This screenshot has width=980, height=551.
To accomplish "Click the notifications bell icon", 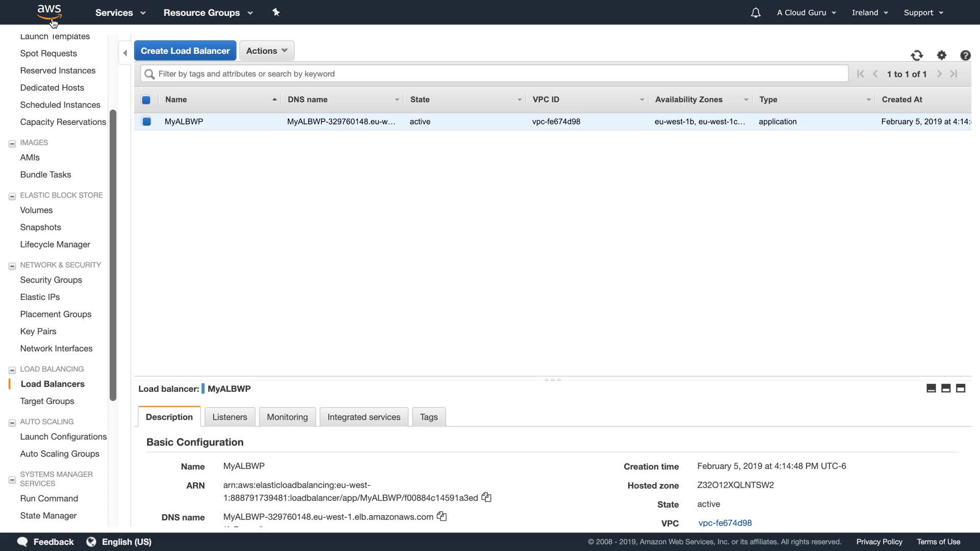I will [x=755, y=13].
